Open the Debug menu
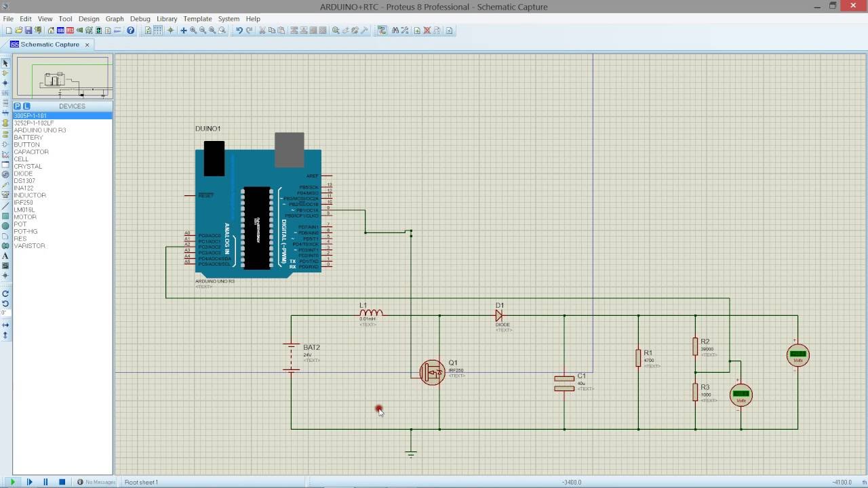868x488 pixels. pos(140,19)
